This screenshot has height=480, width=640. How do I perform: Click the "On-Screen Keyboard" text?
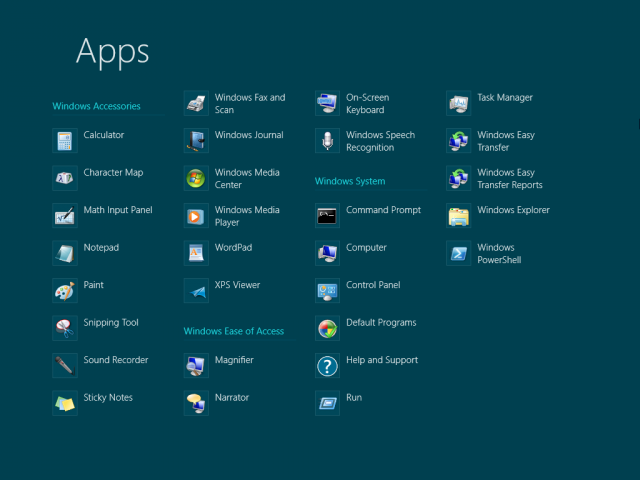coord(368,104)
